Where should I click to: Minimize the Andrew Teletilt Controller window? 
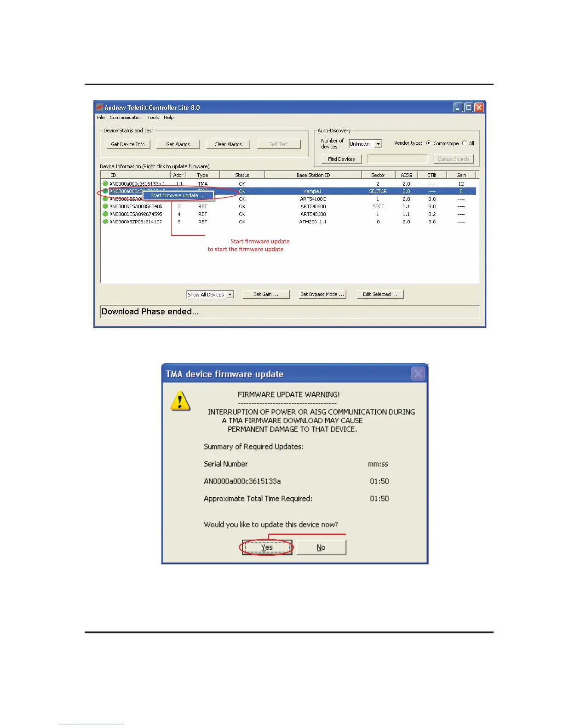458,108
